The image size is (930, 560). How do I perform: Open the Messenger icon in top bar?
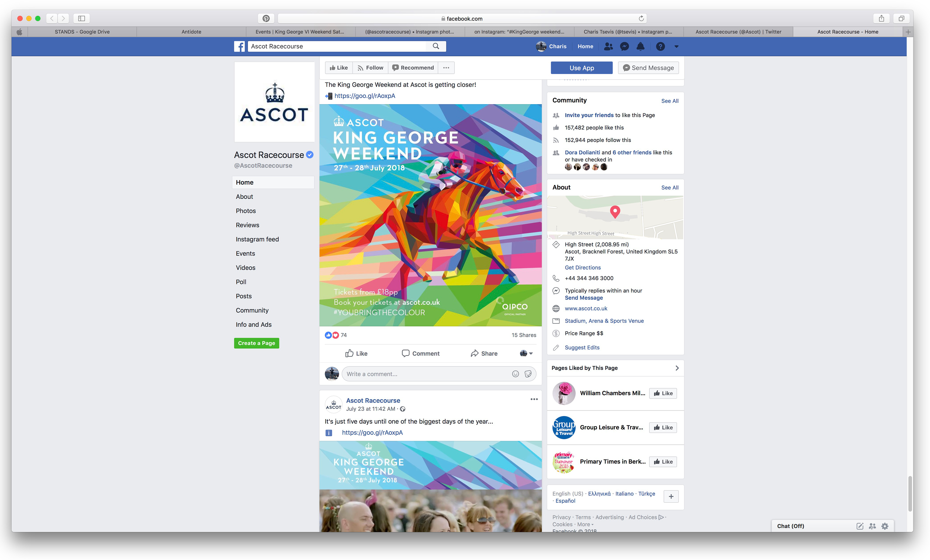625,46
